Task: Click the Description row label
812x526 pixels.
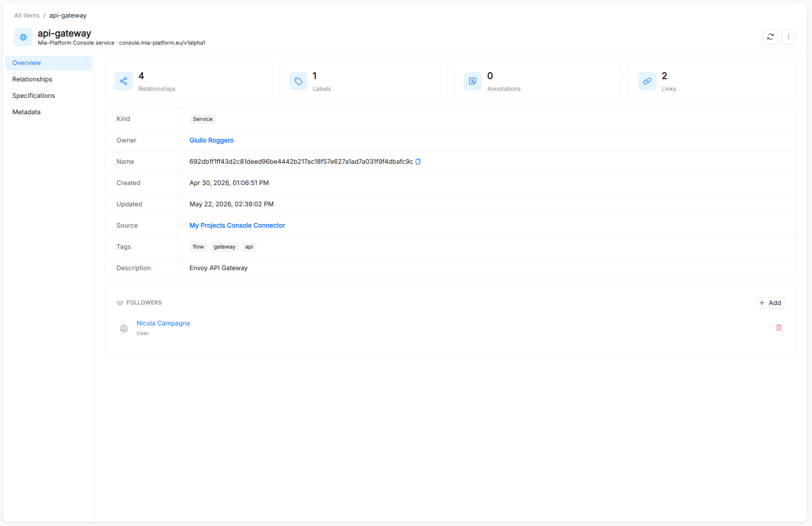Action: click(x=133, y=268)
